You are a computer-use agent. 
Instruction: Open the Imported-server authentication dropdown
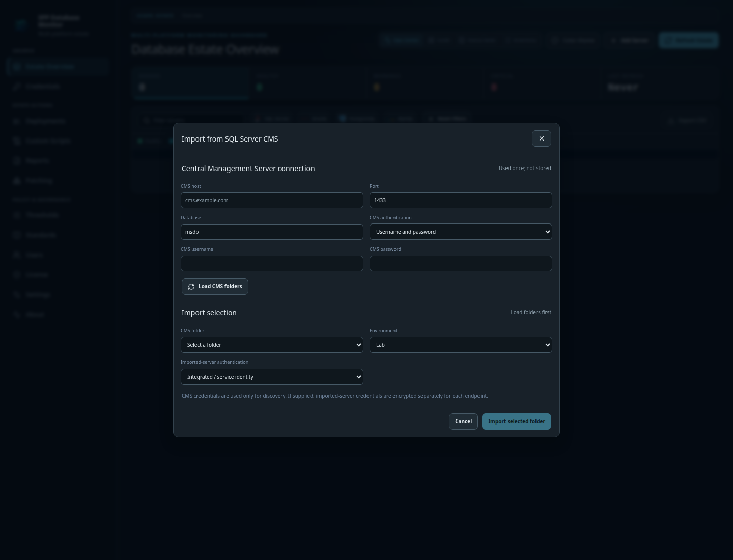click(272, 377)
